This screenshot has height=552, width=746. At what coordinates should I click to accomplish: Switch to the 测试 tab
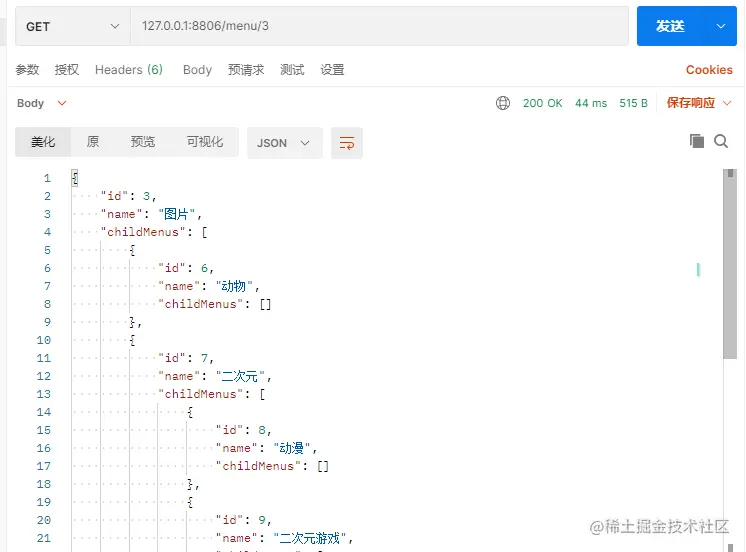292,70
